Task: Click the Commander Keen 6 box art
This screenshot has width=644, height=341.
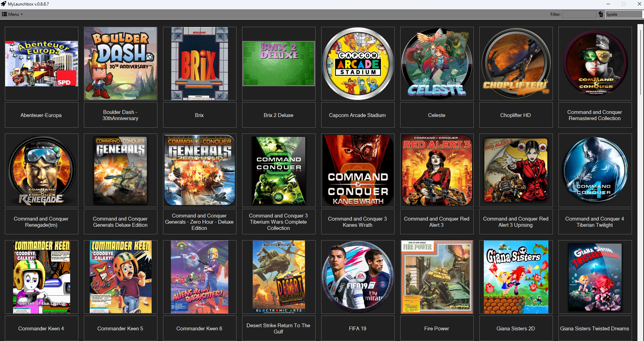Action: tap(200, 277)
